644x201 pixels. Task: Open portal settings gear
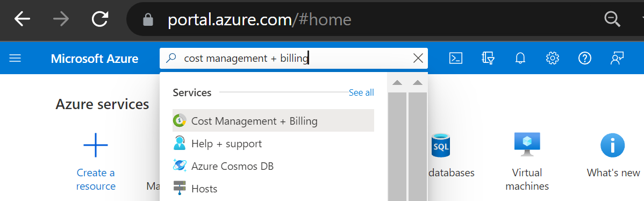pyautogui.click(x=553, y=59)
